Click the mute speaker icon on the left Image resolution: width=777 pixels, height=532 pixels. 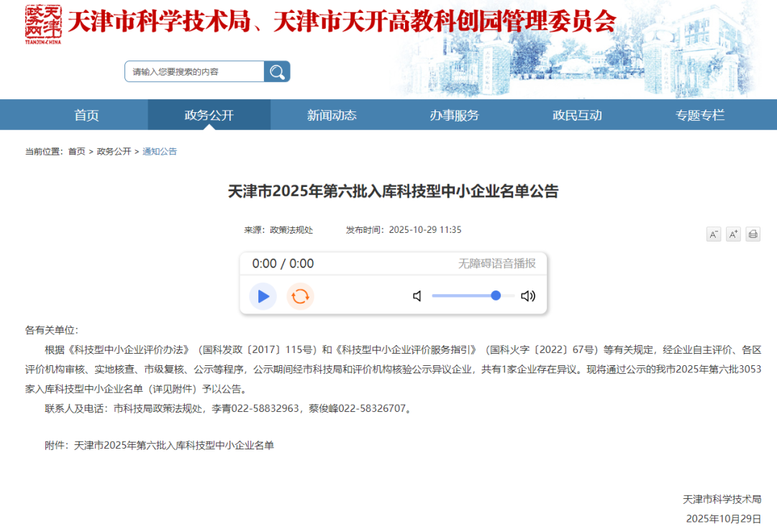click(417, 295)
